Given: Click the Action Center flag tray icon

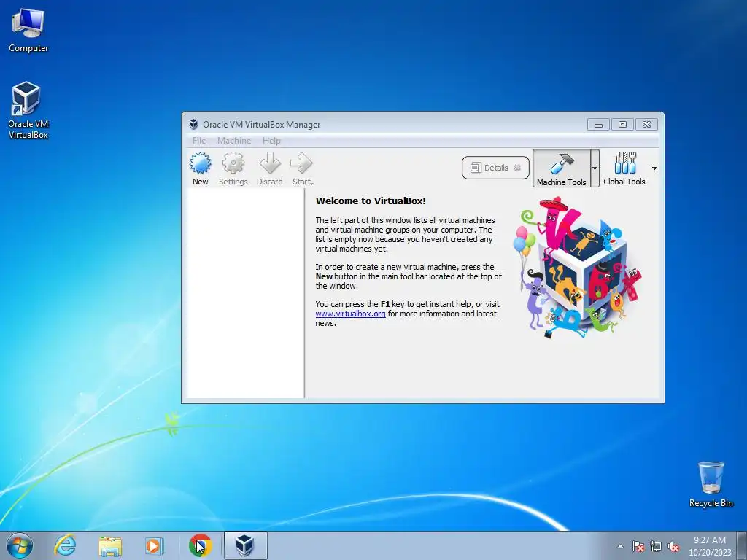Looking at the screenshot, I should (x=638, y=546).
